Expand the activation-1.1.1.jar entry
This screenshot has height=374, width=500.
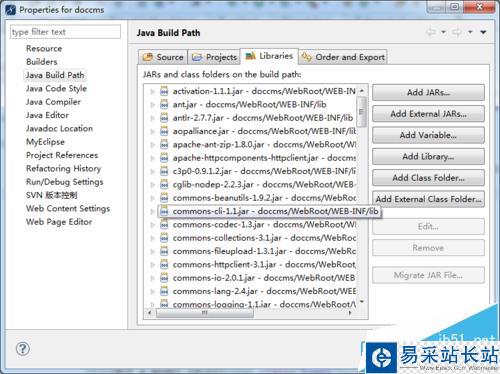click(x=152, y=91)
